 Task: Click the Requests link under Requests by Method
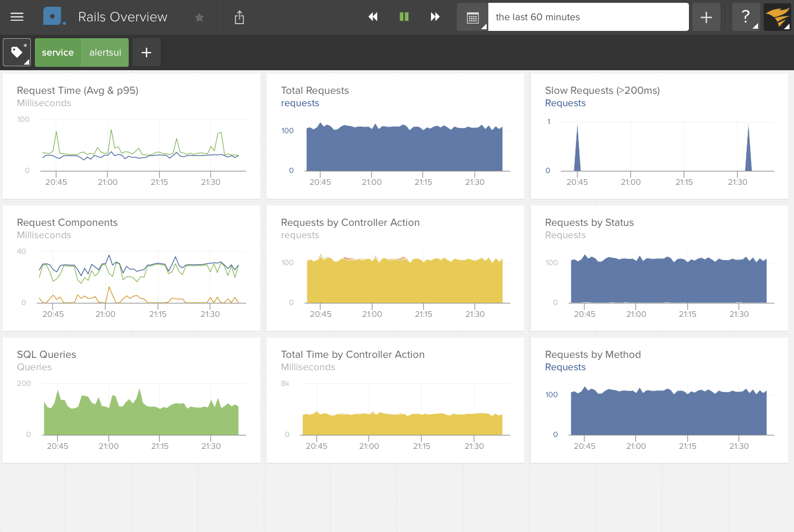(x=565, y=367)
